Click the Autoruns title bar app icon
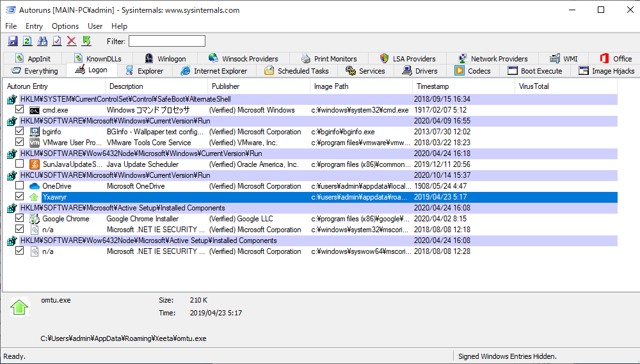The image size is (640, 364). point(10,10)
